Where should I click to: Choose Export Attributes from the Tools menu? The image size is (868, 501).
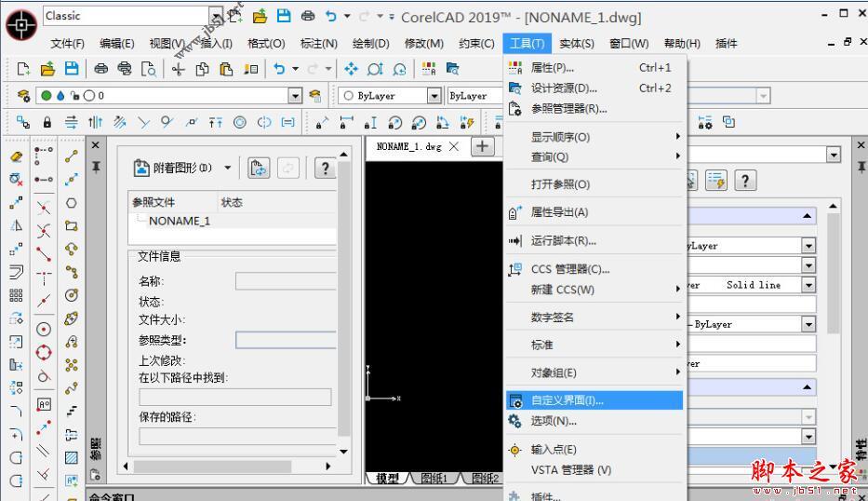(594, 212)
